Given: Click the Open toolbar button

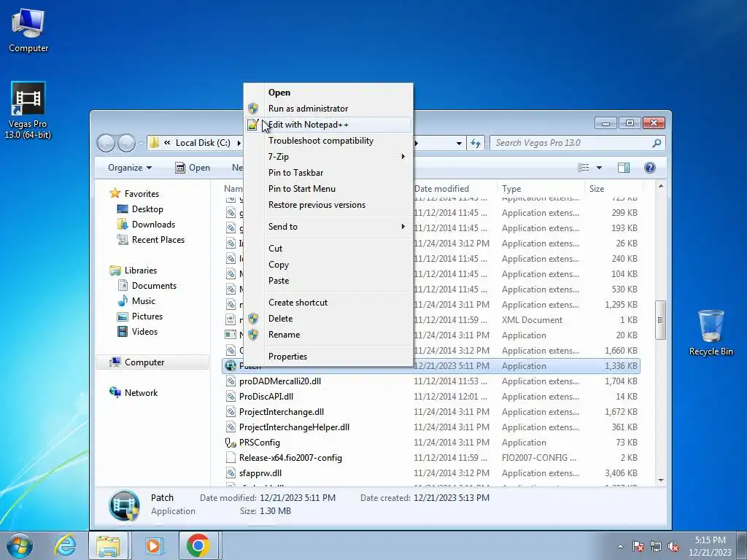Looking at the screenshot, I should [x=193, y=168].
